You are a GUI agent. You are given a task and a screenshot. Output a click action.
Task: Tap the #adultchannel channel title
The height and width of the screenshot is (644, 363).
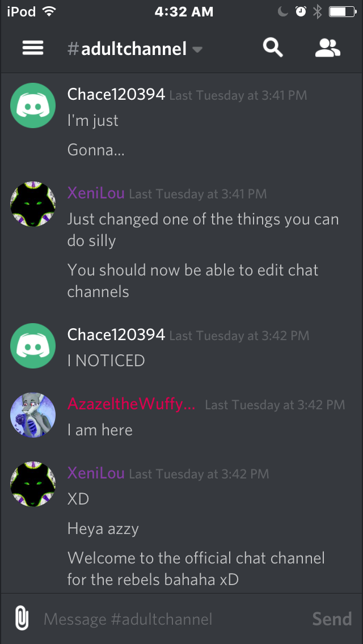[x=127, y=49]
